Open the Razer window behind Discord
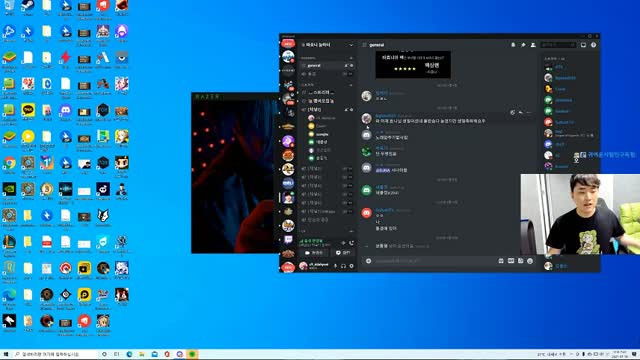This screenshot has height=360, width=640. click(235, 173)
